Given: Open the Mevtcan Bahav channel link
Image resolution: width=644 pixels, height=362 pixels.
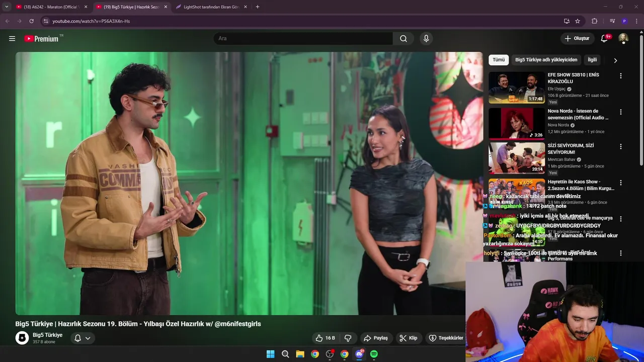Looking at the screenshot, I should (561, 159).
